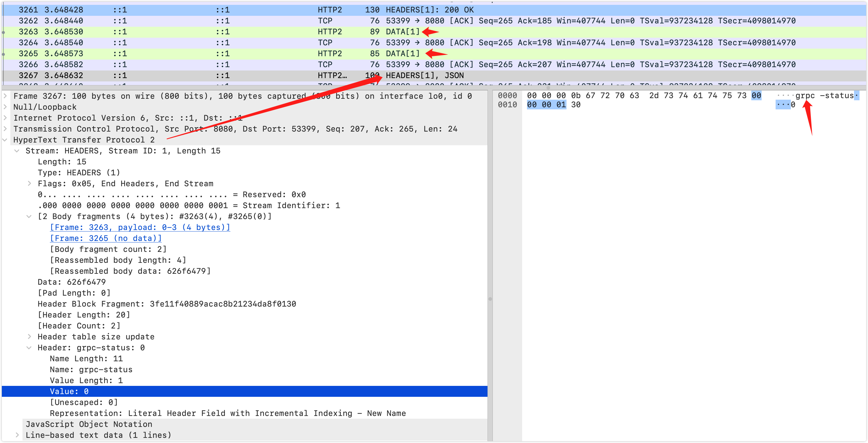Click the Header Block Fragment field

[x=167, y=304]
